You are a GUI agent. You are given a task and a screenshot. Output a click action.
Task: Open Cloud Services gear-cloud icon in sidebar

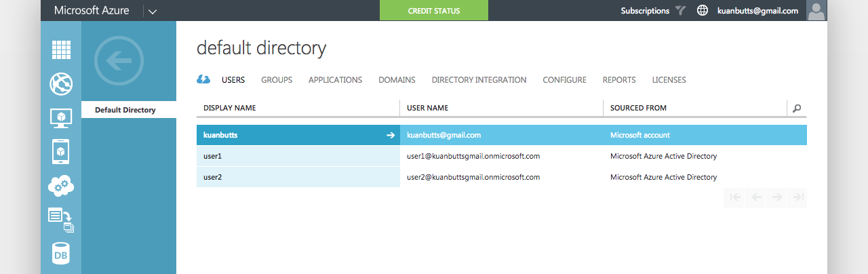[x=61, y=185]
